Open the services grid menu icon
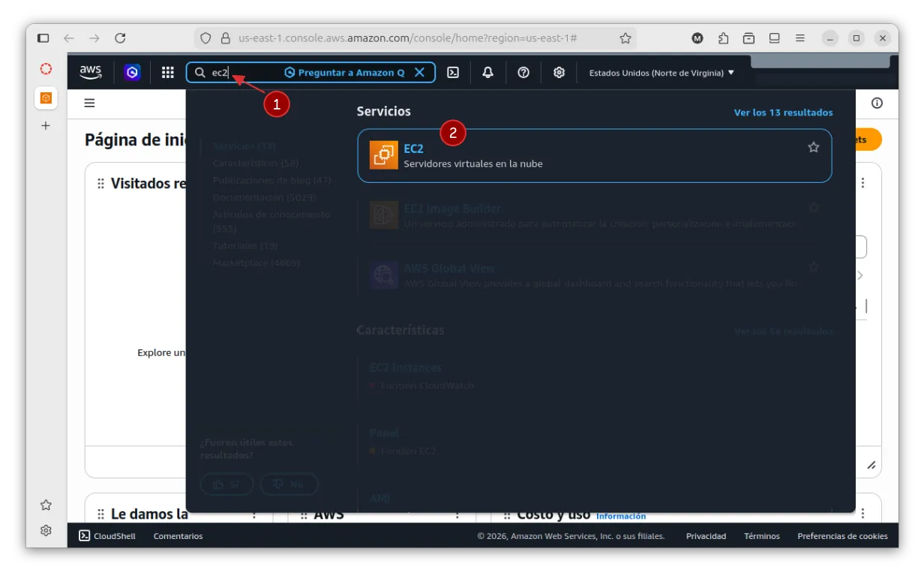 tap(168, 73)
